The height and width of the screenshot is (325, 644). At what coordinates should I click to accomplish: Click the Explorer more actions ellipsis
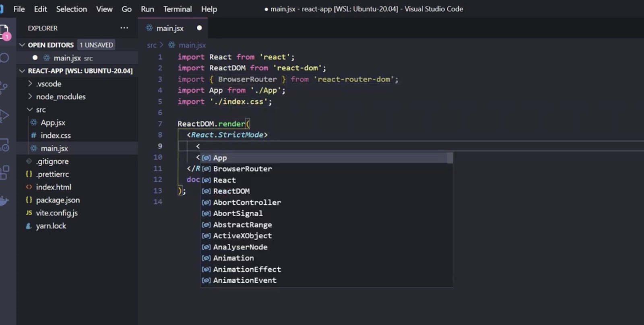(x=124, y=28)
